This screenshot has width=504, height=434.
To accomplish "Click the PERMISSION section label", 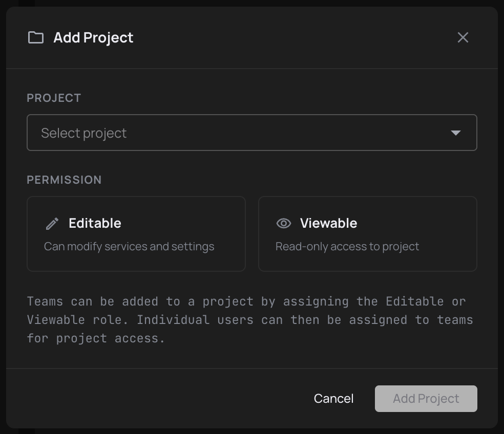I will tap(65, 180).
